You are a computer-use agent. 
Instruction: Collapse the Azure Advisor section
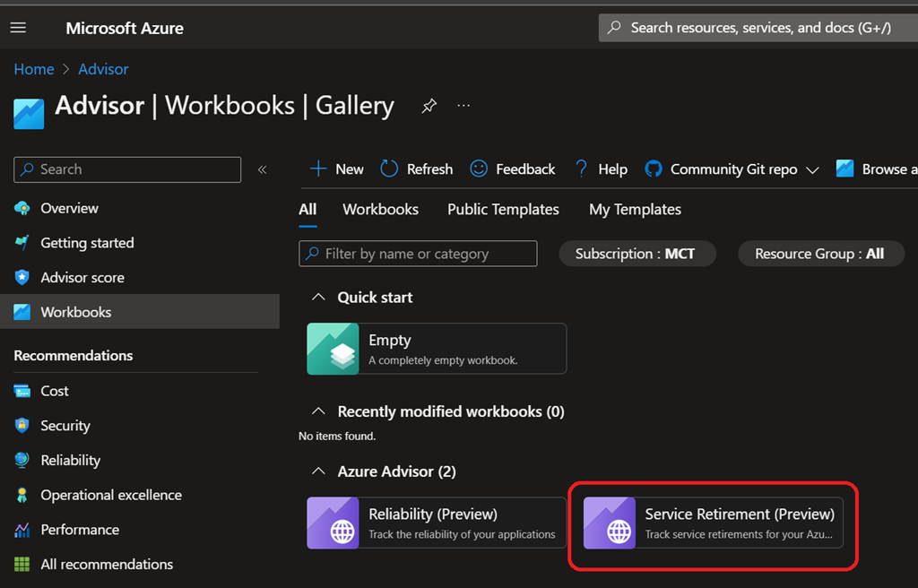[316, 471]
